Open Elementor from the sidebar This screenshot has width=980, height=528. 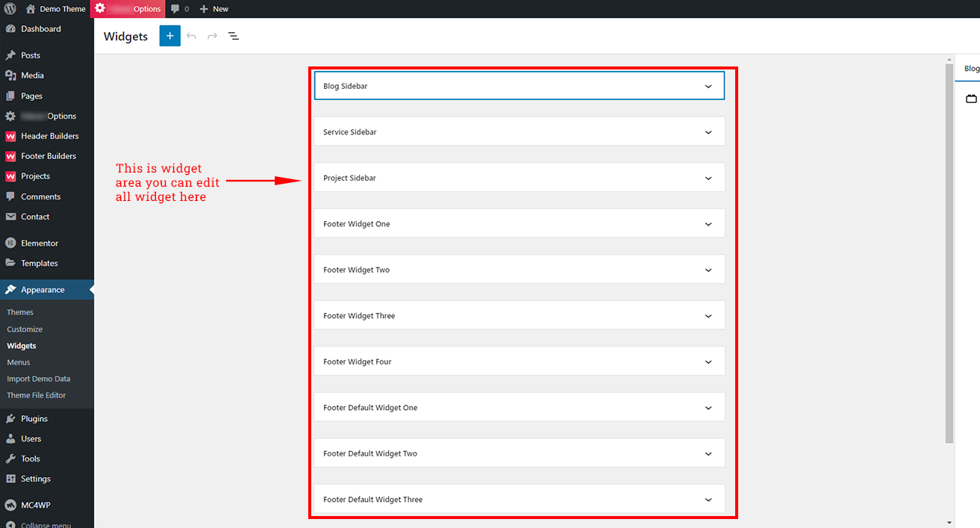(x=40, y=243)
